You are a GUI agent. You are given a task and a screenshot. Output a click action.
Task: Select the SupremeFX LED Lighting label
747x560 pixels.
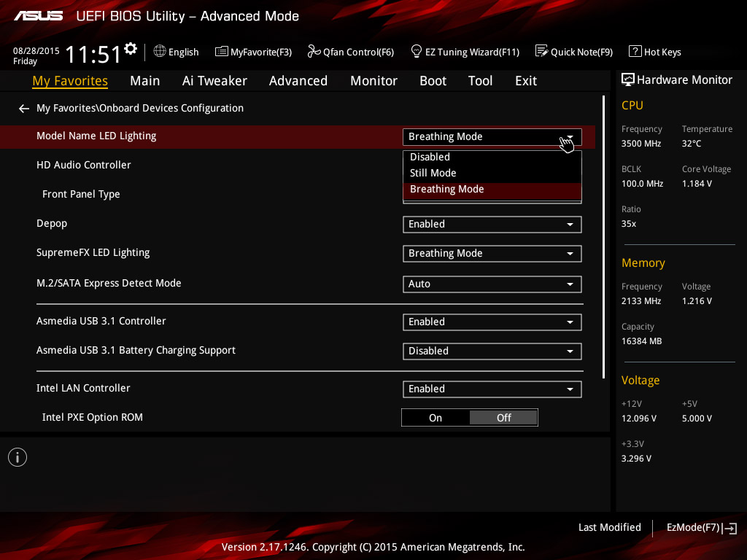(x=93, y=253)
